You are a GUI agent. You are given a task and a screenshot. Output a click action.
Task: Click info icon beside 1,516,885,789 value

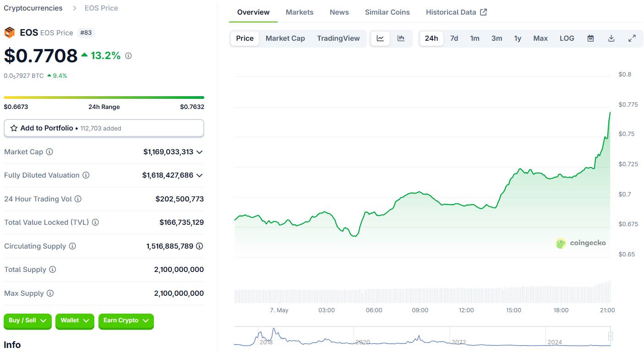coord(200,246)
